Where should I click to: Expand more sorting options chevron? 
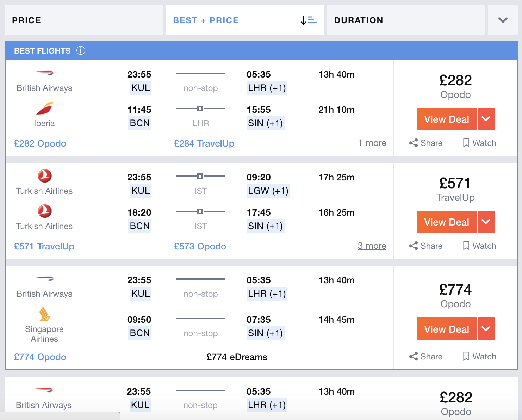pos(503,20)
